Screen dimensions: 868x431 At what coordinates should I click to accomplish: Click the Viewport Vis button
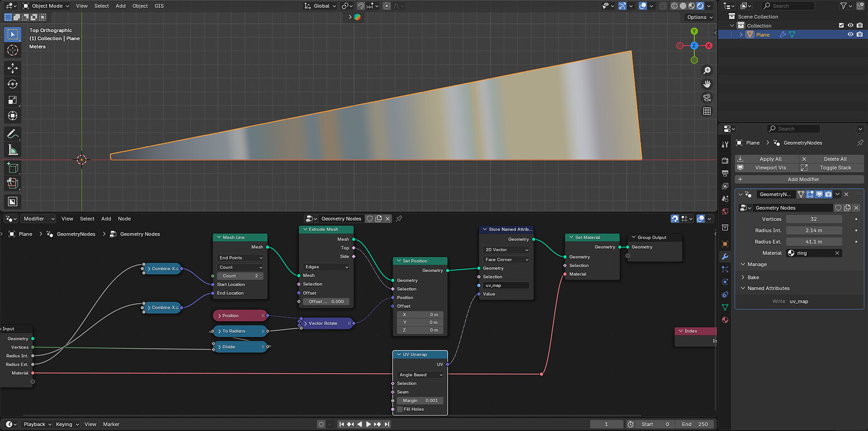click(x=767, y=168)
